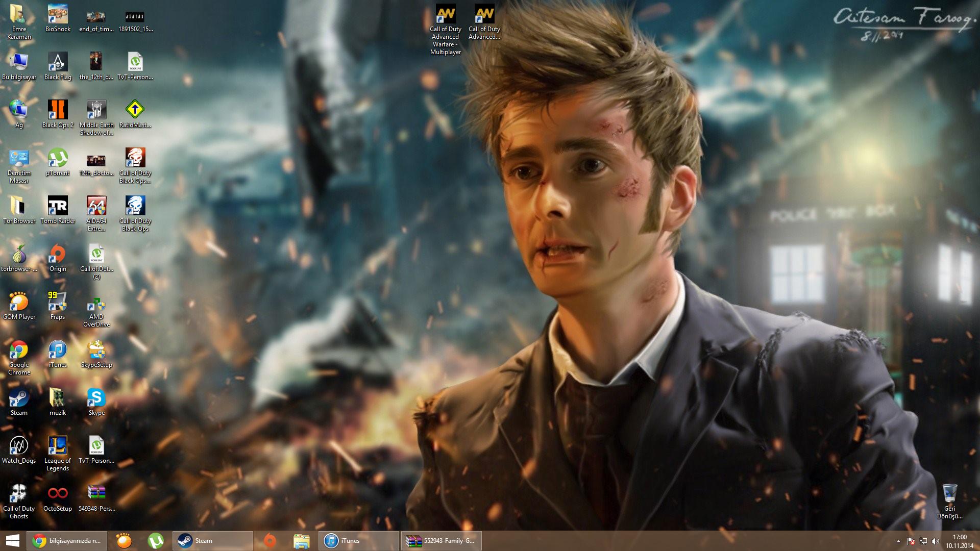
Task: Launch the iTunes desktop shortcut
Action: (x=58, y=354)
